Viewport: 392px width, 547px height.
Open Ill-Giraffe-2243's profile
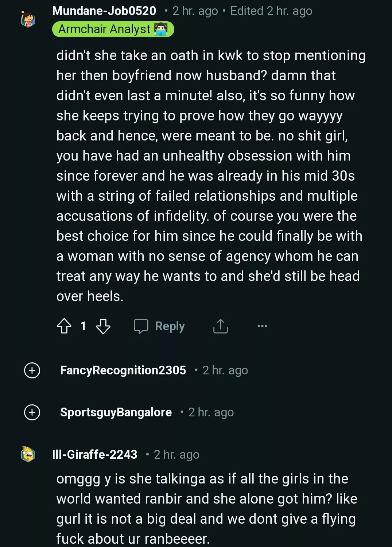click(x=95, y=454)
